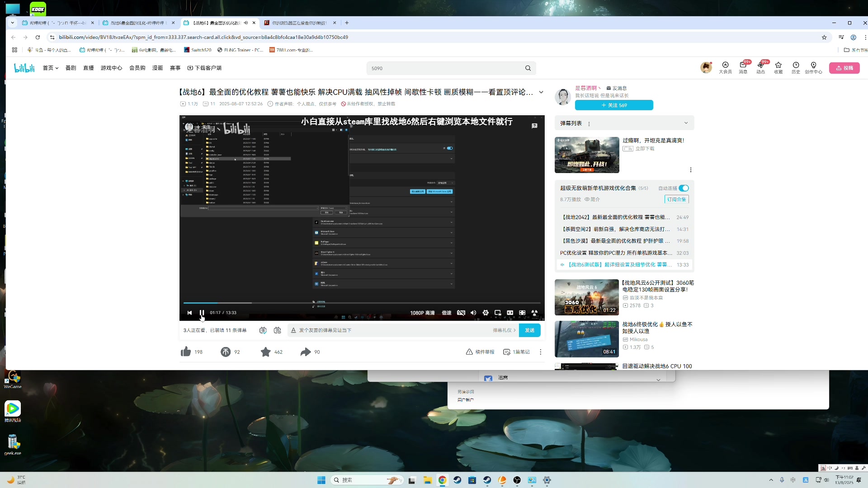This screenshot has width=868, height=488.
Task: Follow uploader with 关注 569 button
Action: [614, 105]
